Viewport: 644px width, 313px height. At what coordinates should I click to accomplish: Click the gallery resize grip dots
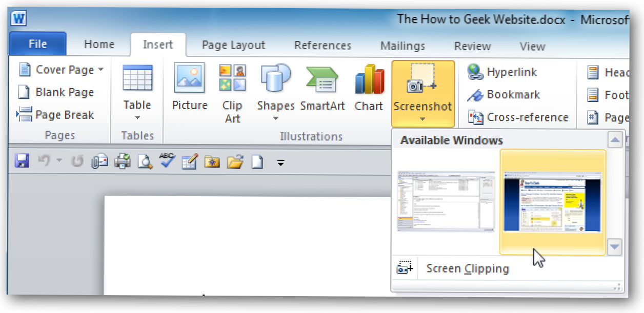(x=617, y=286)
